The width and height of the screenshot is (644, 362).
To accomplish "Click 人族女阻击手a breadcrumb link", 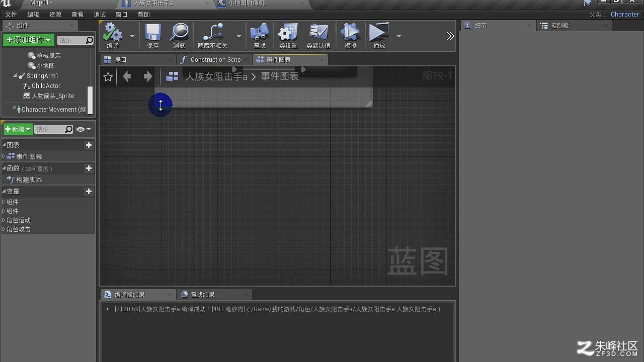I will pyautogui.click(x=216, y=76).
